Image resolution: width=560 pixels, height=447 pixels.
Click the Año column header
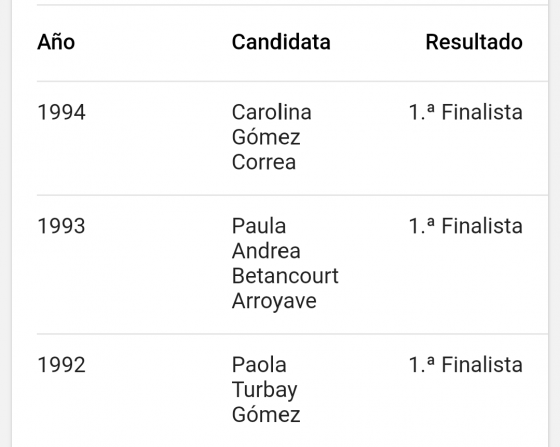[56, 41]
